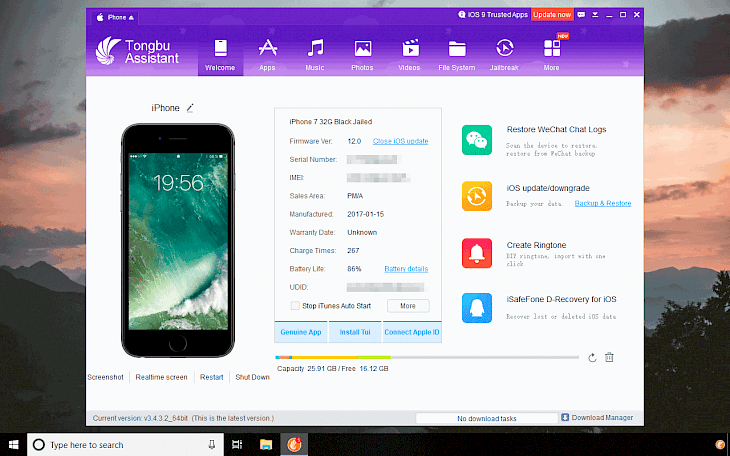Open the Jailbreak icon

(504, 48)
